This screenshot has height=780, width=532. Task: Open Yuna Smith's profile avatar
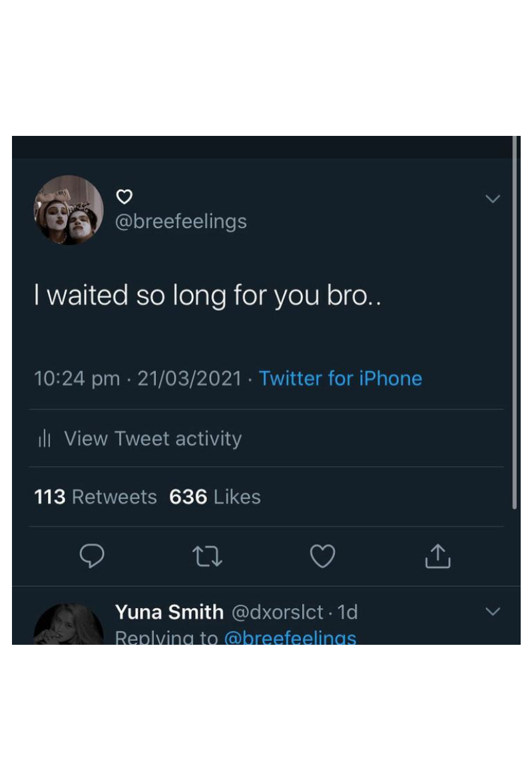(69, 624)
